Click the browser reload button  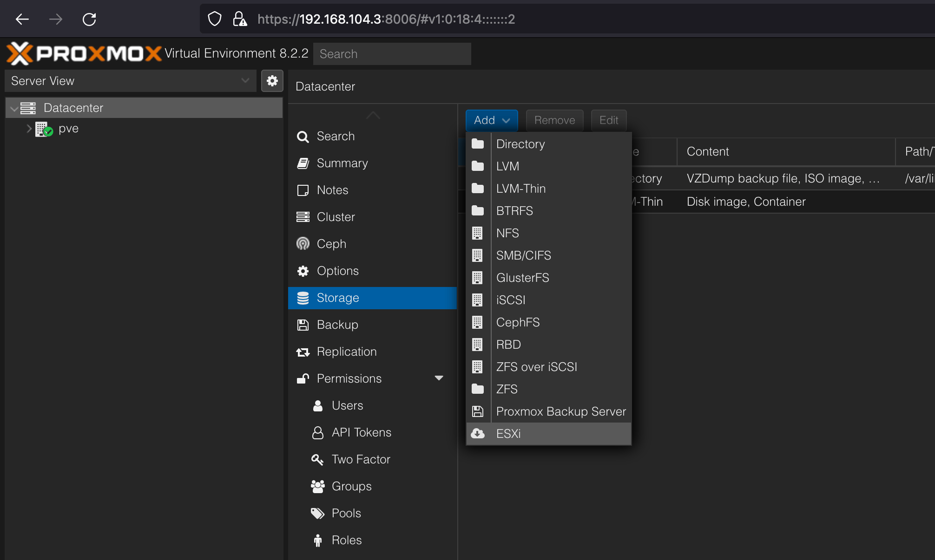click(89, 19)
